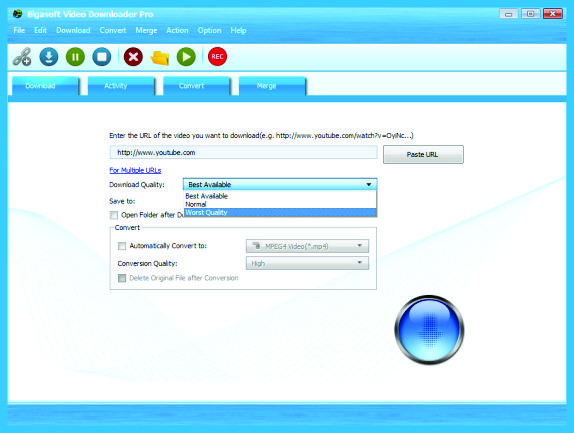Delete task with the red X icon
The image size is (574, 433).
pyautogui.click(x=133, y=57)
